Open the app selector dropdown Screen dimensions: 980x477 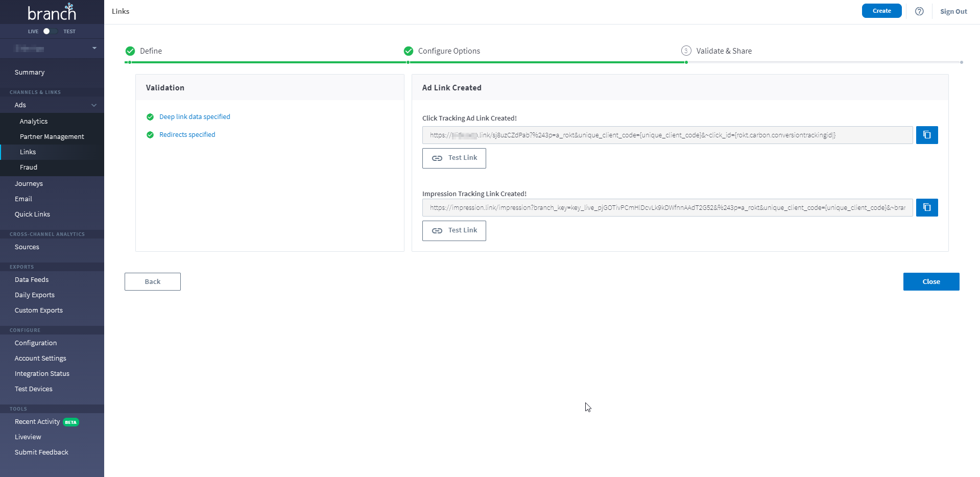(x=94, y=49)
